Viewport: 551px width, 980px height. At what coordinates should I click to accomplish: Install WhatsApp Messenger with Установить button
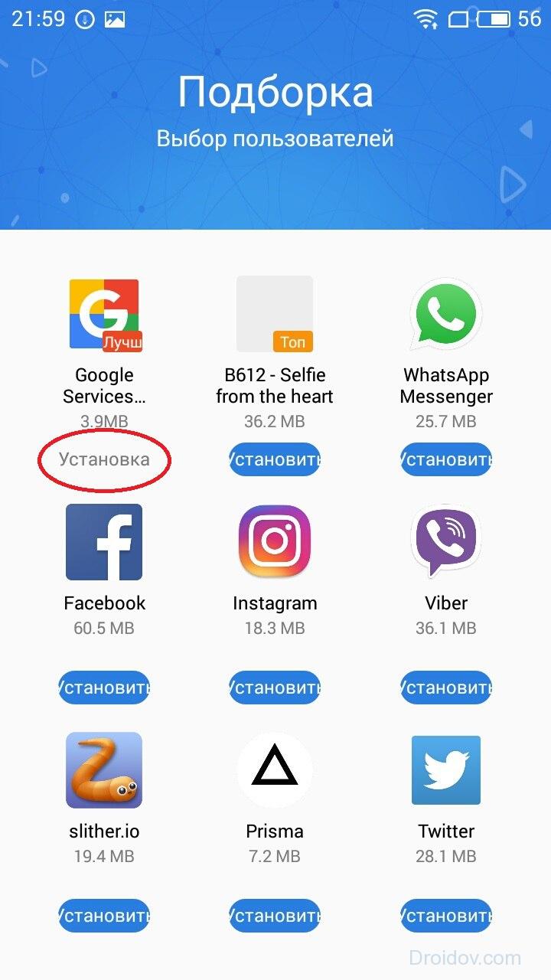pyautogui.click(x=446, y=459)
